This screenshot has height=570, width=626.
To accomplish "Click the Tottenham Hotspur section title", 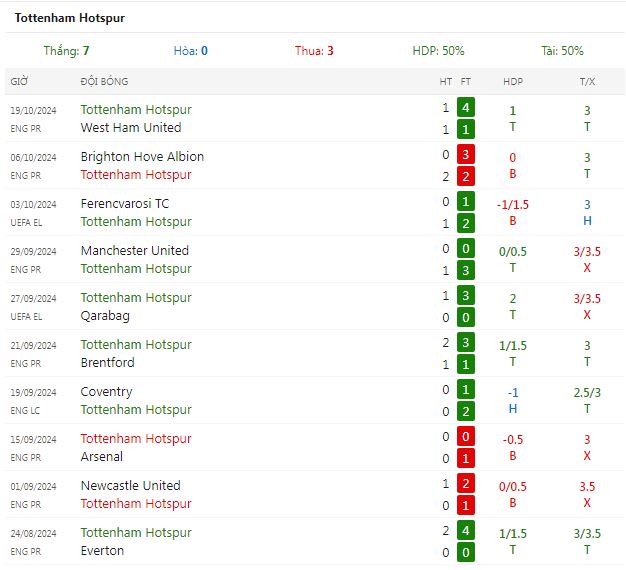I will tap(70, 18).
